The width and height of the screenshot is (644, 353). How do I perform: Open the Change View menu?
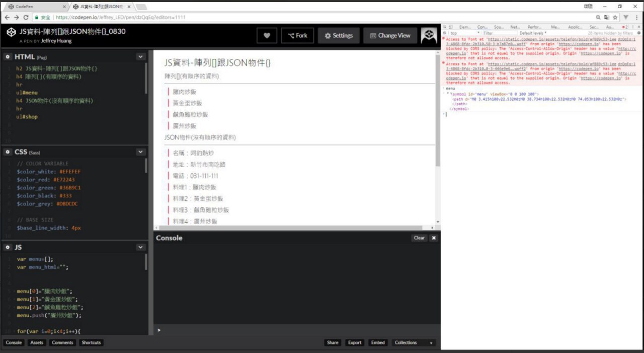(x=390, y=35)
